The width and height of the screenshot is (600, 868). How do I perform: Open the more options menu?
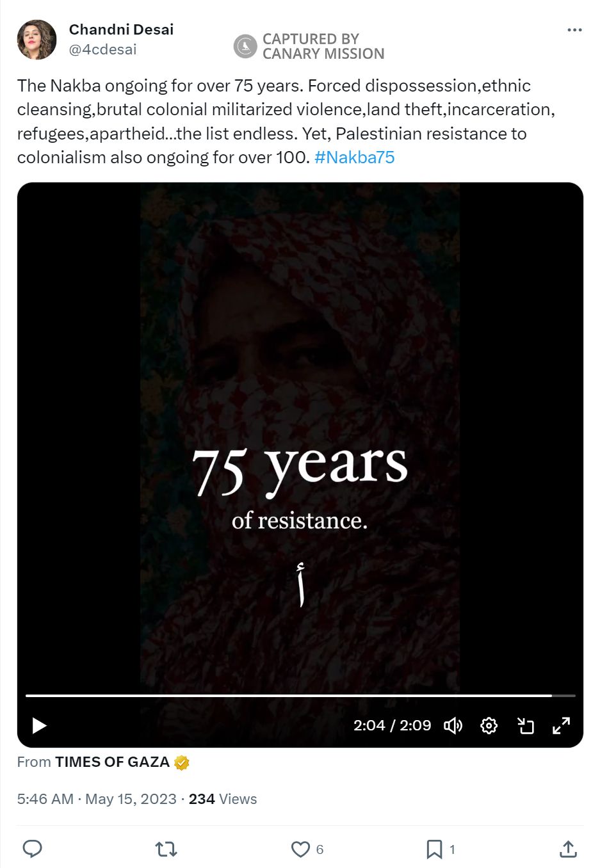pos(575,29)
